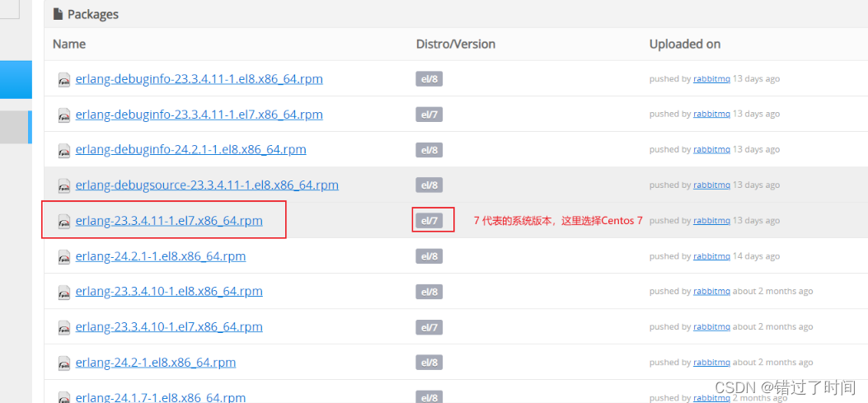Click el/7 badge on erlang-23.3.4.10-1.el7 row
Screen dimensions: 868x403
point(429,327)
